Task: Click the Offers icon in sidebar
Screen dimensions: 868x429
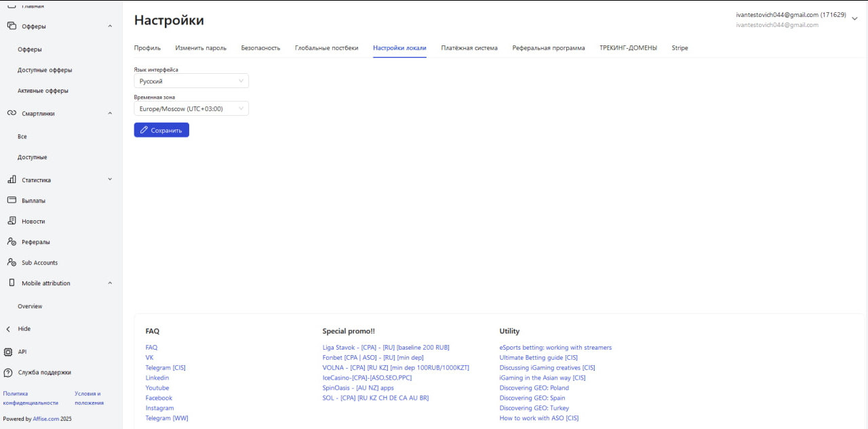Action: pyautogui.click(x=11, y=26)
